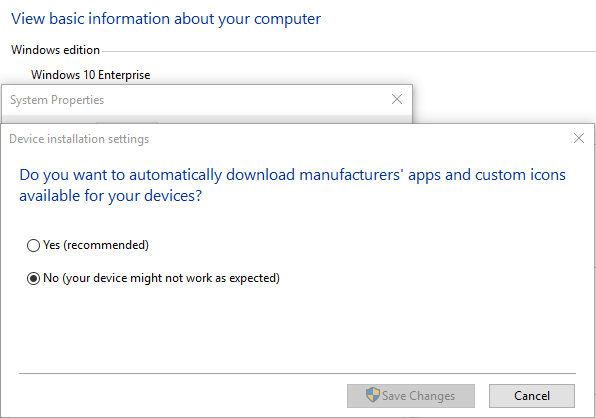Close the System Properties window
The image size is (596, 418).
397,99
